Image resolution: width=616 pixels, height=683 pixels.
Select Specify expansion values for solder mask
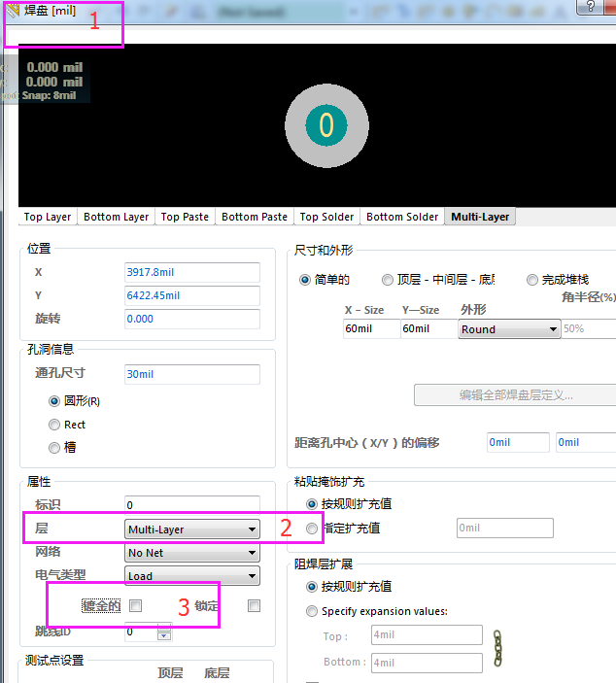(x=312, y=611)
